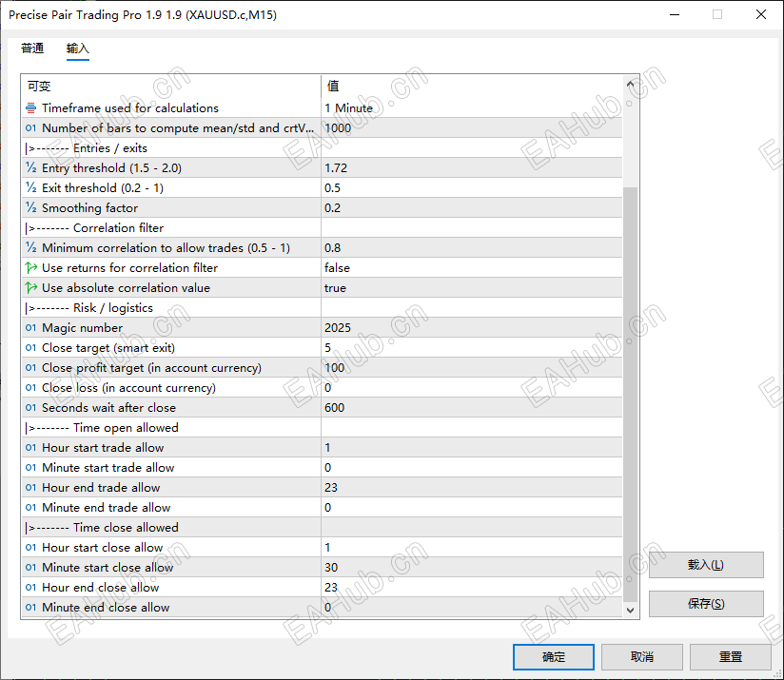Click the integer icon beside Number of bars
This screenshot has height=680, width=784.
pos(31,127)
